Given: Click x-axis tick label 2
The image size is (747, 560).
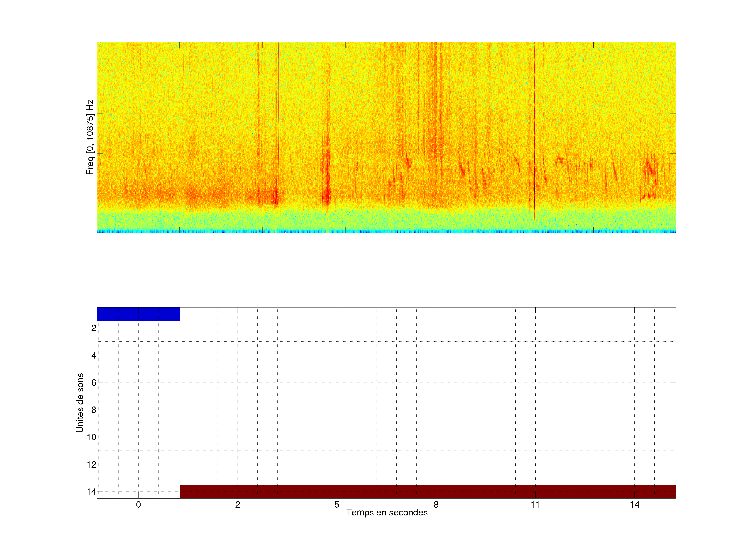Looking at the screenshot, I should [x=238, y=505].
